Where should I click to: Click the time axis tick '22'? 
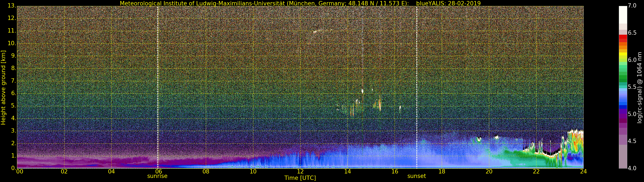(536, 172)
